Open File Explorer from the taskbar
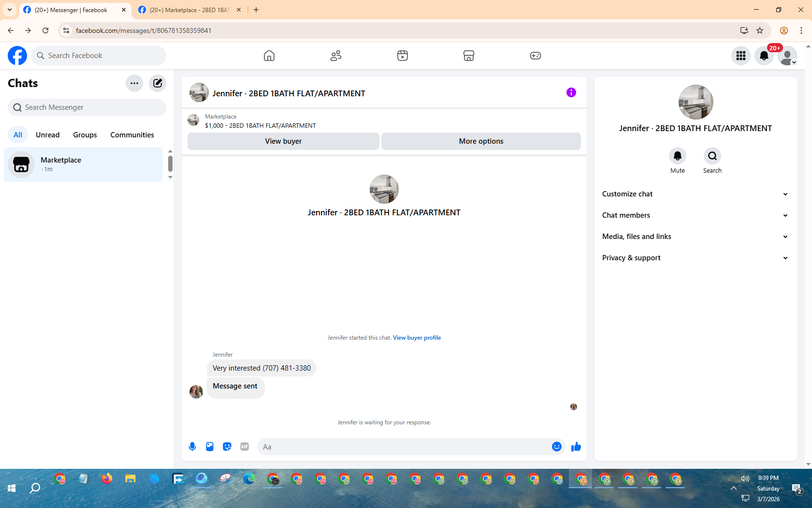812x508 pixels. click(130, 479)
